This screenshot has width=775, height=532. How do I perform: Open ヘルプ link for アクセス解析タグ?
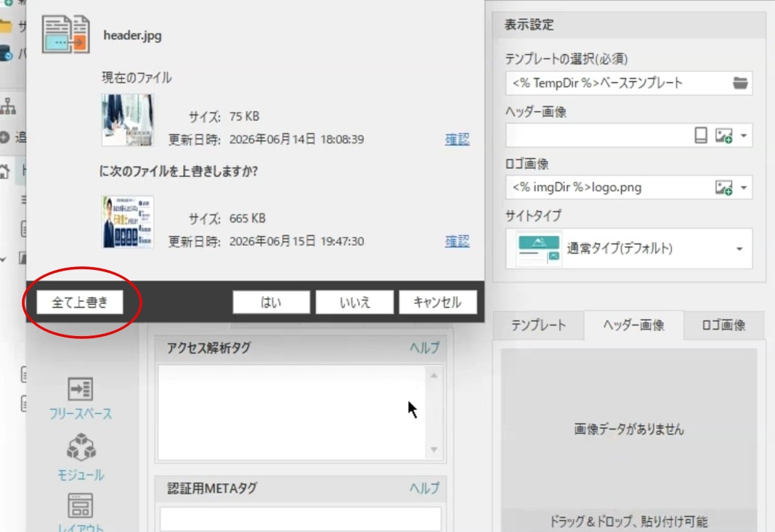pyautogui.click(x=424, y=348)
